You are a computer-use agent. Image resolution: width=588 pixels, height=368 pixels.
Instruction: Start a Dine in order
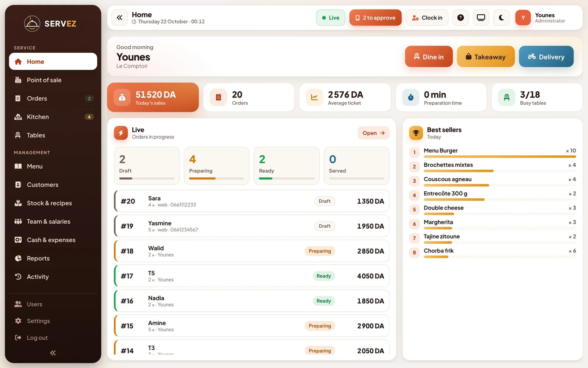[429, 57]
